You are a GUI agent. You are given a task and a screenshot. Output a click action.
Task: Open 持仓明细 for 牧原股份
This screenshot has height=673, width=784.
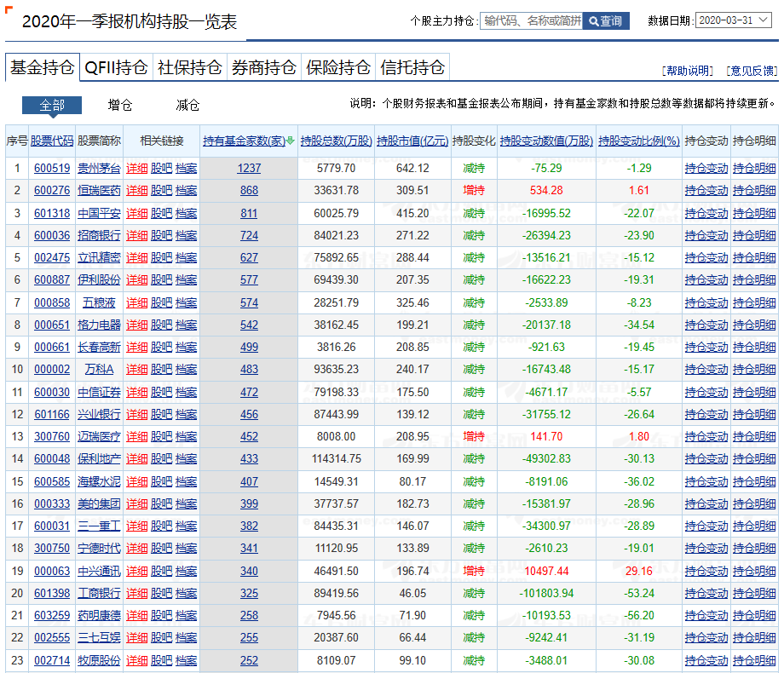754,660
